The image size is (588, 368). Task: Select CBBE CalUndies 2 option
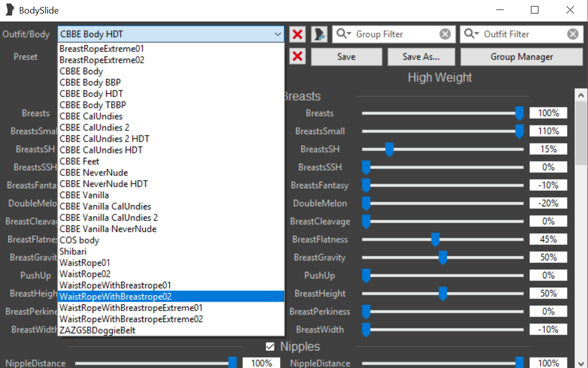click(x=171, y=127)
